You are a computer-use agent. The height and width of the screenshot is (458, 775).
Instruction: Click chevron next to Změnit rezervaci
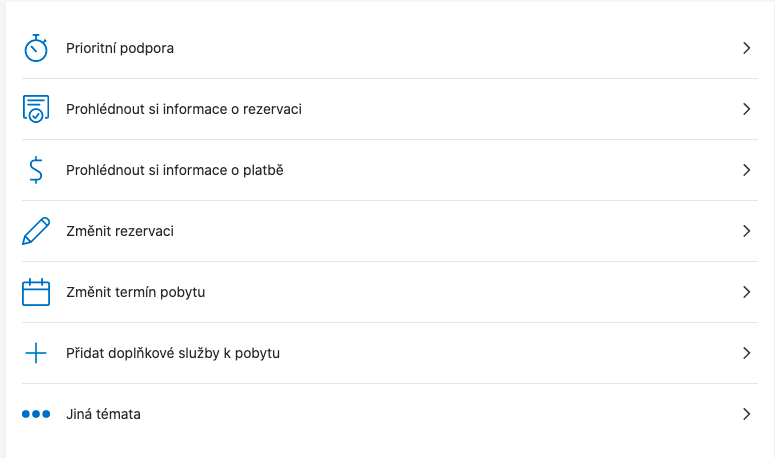(x=746, y=231)
